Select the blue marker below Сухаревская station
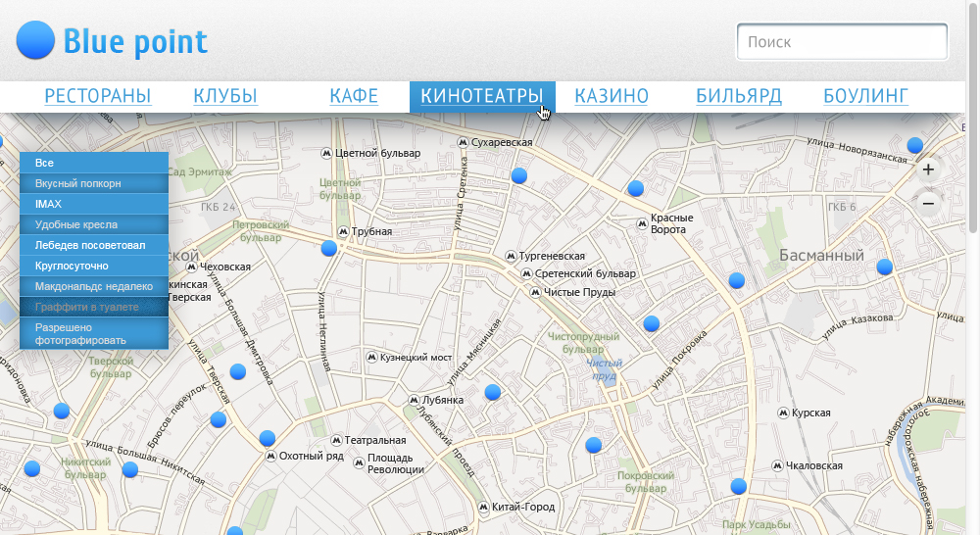 pyautogui.click(x=519, y=176)
